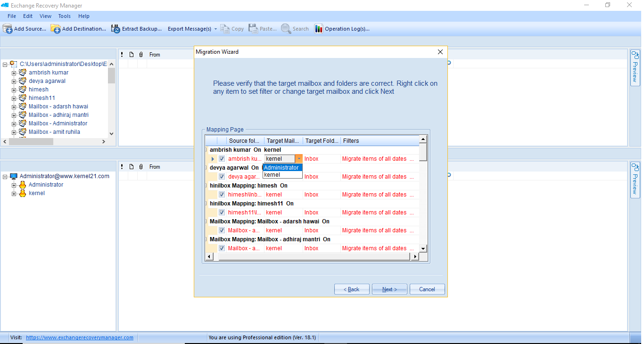644x344 pixels.
Task: Uncheck the himesh\Inbox mapping checkbox
Action: [x=222, y=195]
